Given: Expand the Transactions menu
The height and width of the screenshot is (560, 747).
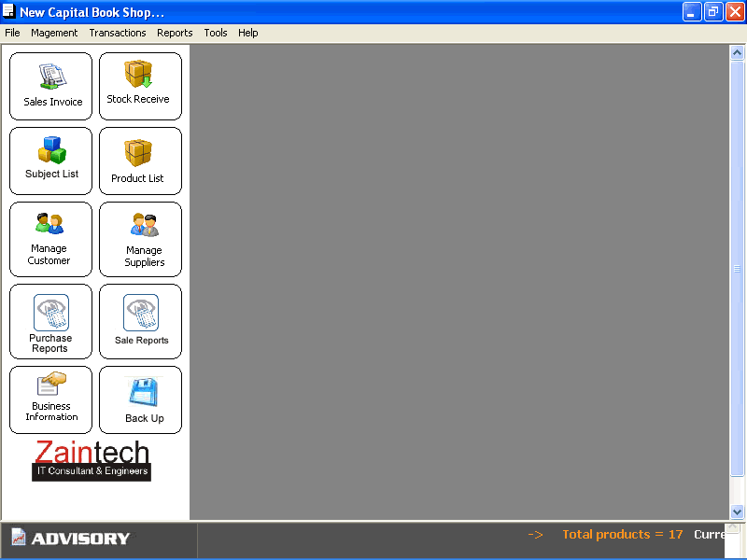Looking at the screenshot, I should 118,33.
